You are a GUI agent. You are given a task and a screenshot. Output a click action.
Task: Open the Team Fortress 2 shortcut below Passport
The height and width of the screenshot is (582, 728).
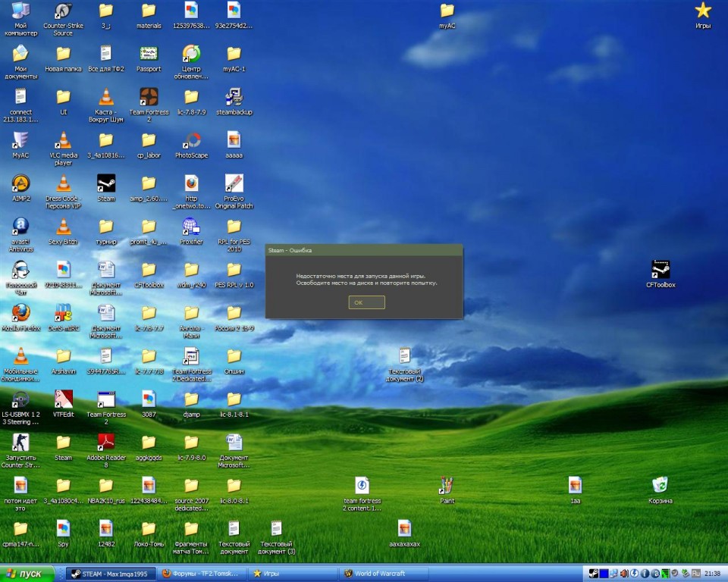click(x=149, y=105)
